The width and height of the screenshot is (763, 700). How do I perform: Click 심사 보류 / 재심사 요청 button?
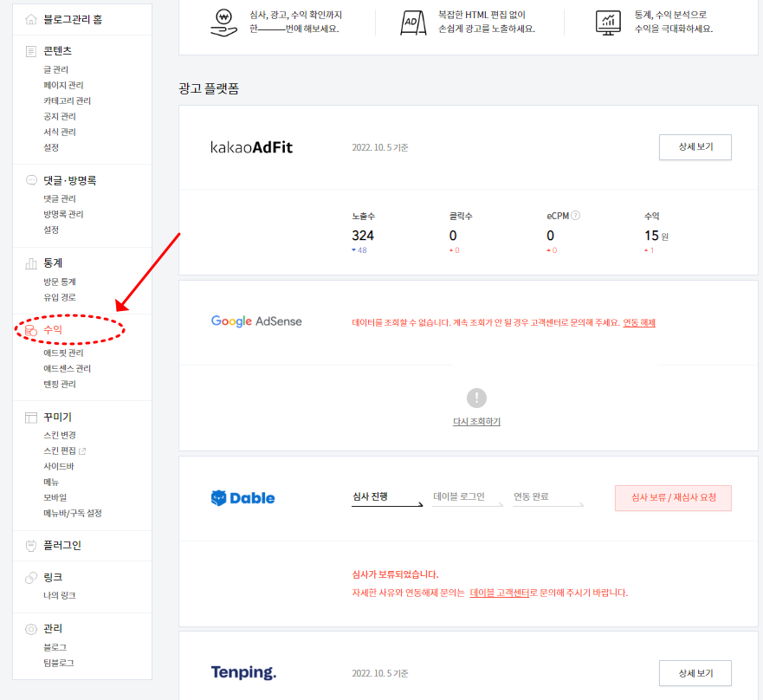(x=674, y=497)
